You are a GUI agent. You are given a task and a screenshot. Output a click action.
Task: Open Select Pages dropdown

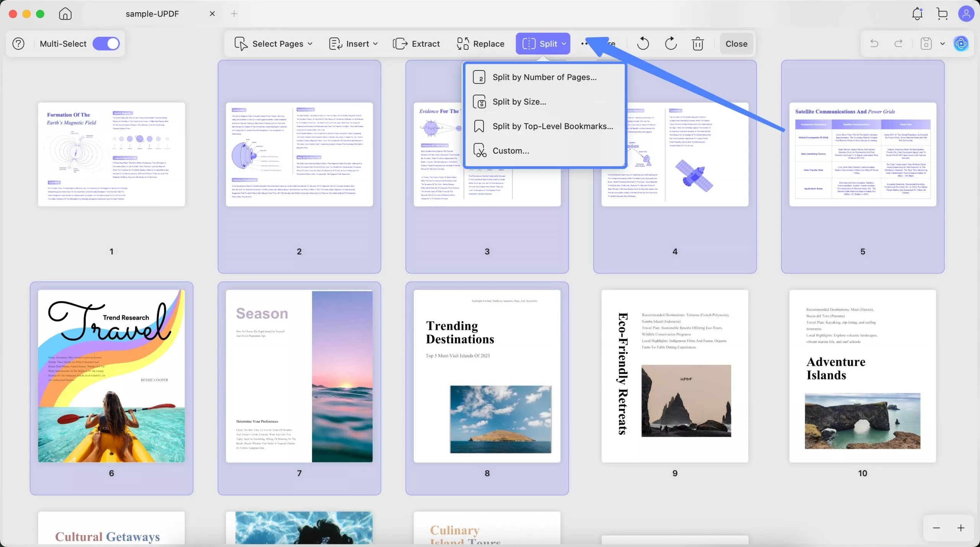273,44
